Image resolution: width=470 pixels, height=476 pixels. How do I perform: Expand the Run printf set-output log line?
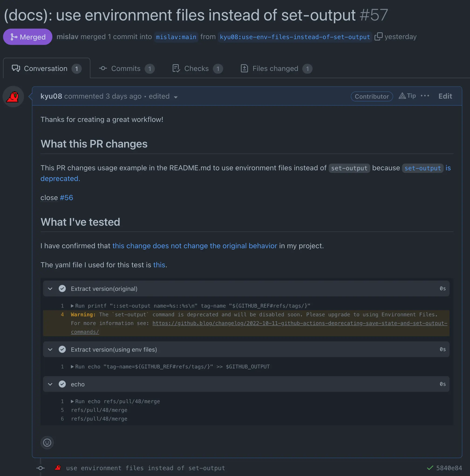pos(72,306)
